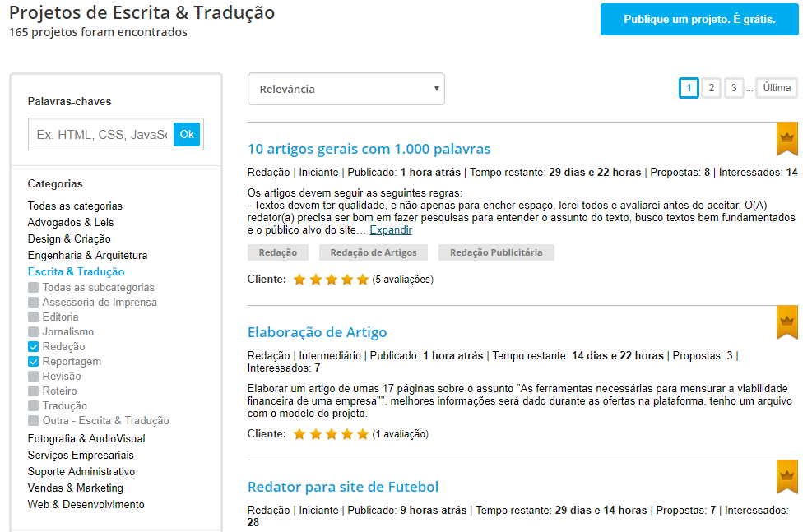This screenshot has height=532, width=812.
Task: Enable the 'Editoria' subcategory filter
Action: tap(33, 317)
